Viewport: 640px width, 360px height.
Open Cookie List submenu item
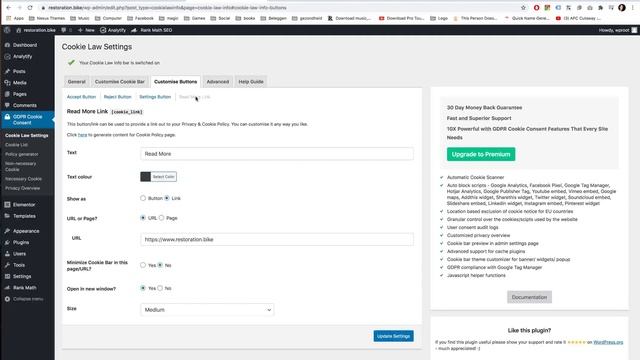point(16,145)
